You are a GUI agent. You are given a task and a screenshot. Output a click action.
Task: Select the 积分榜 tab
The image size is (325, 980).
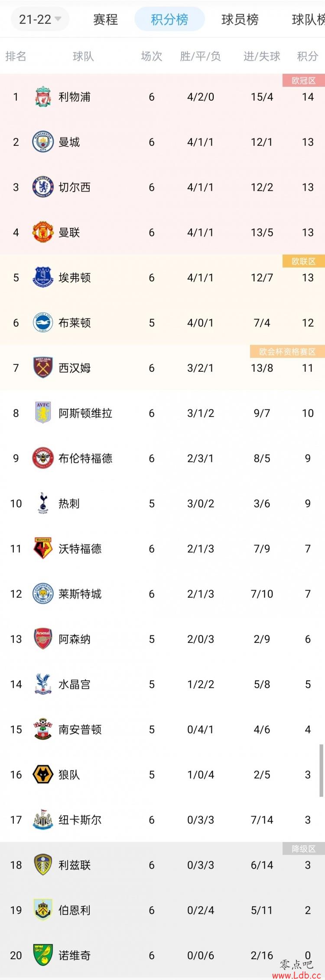coord(169,20)
